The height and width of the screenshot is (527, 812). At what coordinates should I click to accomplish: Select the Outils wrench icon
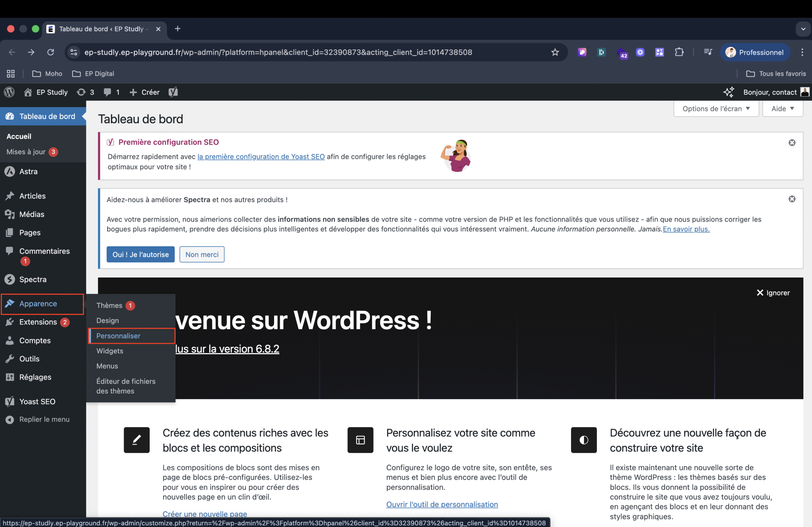tap(10, 359)
